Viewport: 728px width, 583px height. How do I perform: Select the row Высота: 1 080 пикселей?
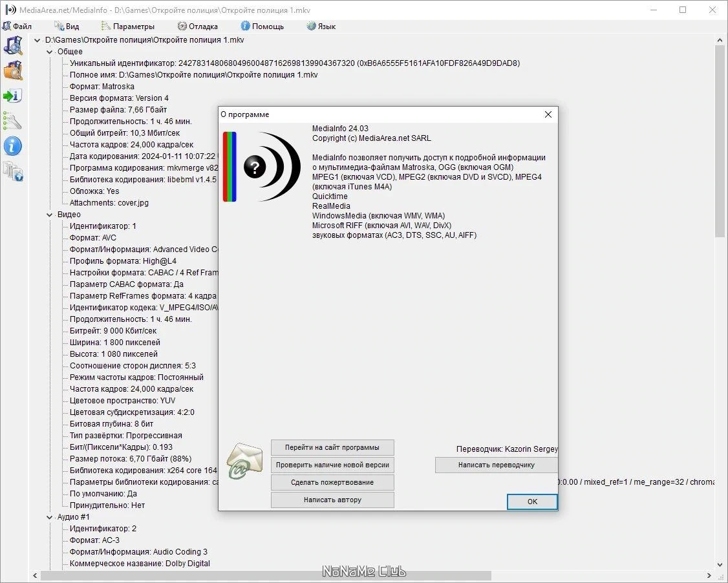(113, 354)
